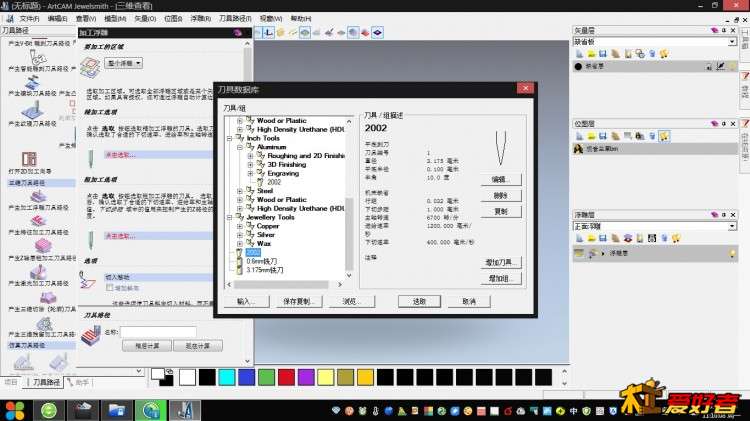Click the 输入 import button

(x=246, y=301)
